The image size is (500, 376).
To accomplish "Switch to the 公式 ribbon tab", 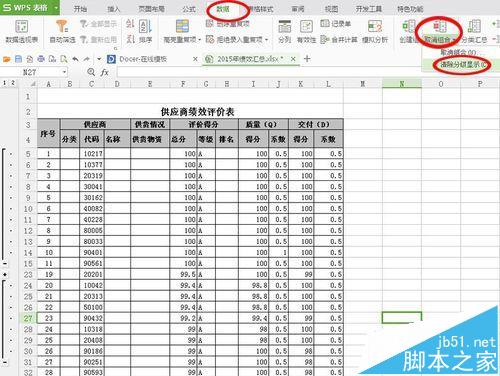I will (x=189, y=9).
